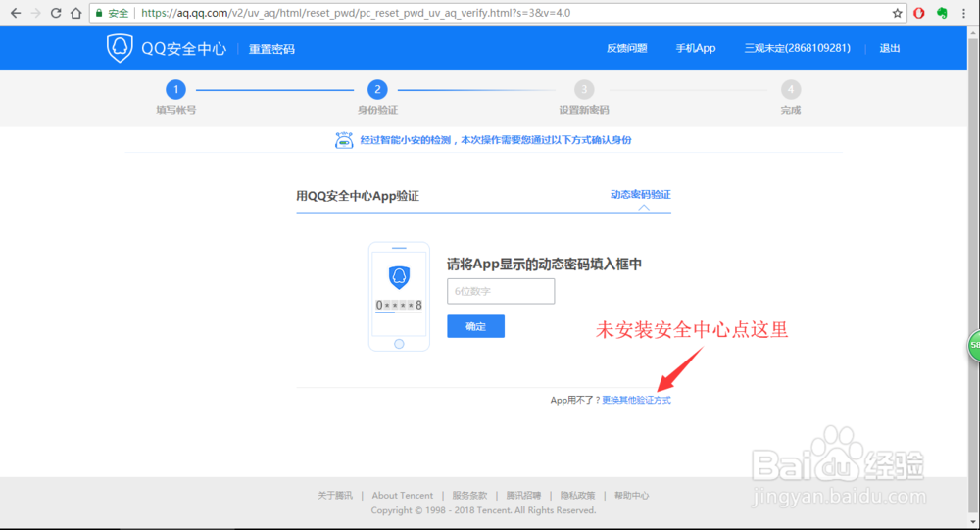Click the Copyright 1998 - 2018 Tencent text
This screenshot has height=530, width=980.
click(x=483, y=510)
